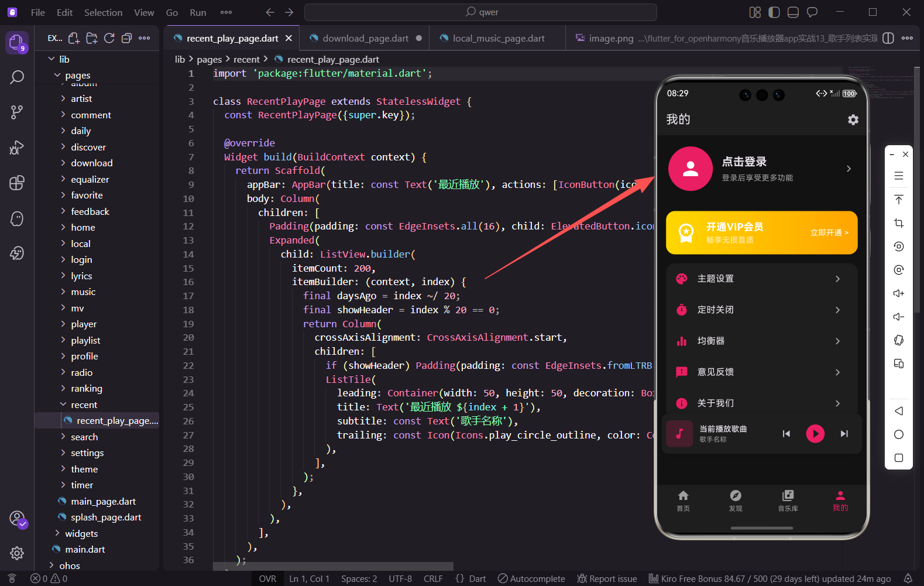Collapse all folders in Explorer
The width and height of the screenshot is (924, 586).
[126, 38]
